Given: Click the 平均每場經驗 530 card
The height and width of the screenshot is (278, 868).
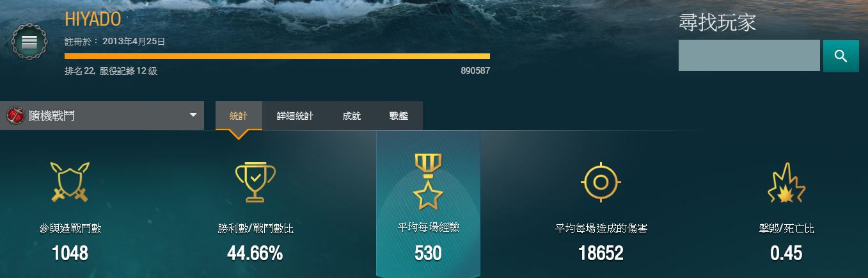Looking at the screenshot, I should [428, 204].
